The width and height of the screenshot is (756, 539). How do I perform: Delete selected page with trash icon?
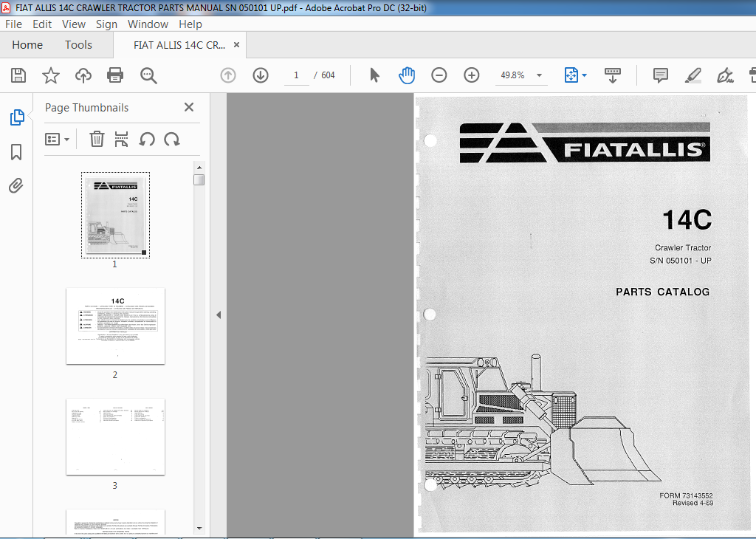(x=97, y=140)
